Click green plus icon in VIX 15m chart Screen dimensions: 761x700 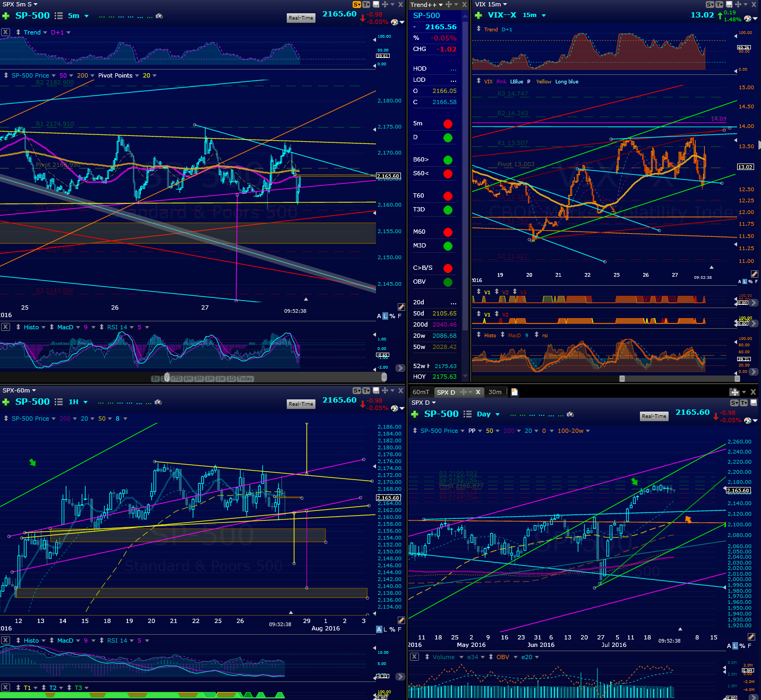pyautogui.click(x=478, y=15)
